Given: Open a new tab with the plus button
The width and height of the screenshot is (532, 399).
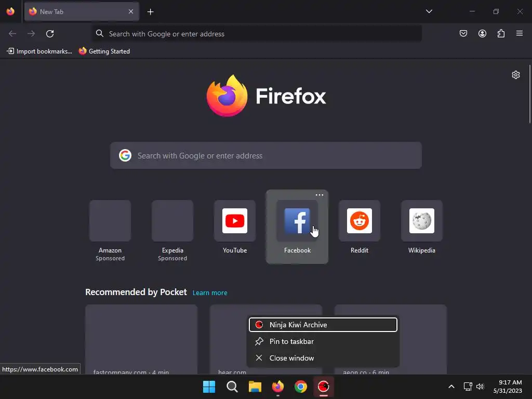Looking at the screenshot, I should pyautogui.click(x=150, y=12).
